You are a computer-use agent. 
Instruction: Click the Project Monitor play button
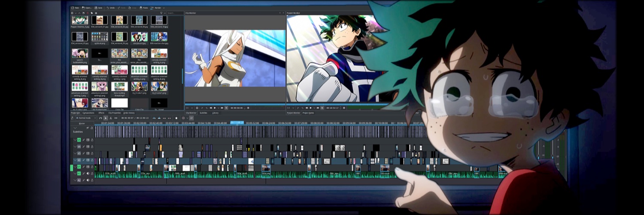click(x=310, y=108)
